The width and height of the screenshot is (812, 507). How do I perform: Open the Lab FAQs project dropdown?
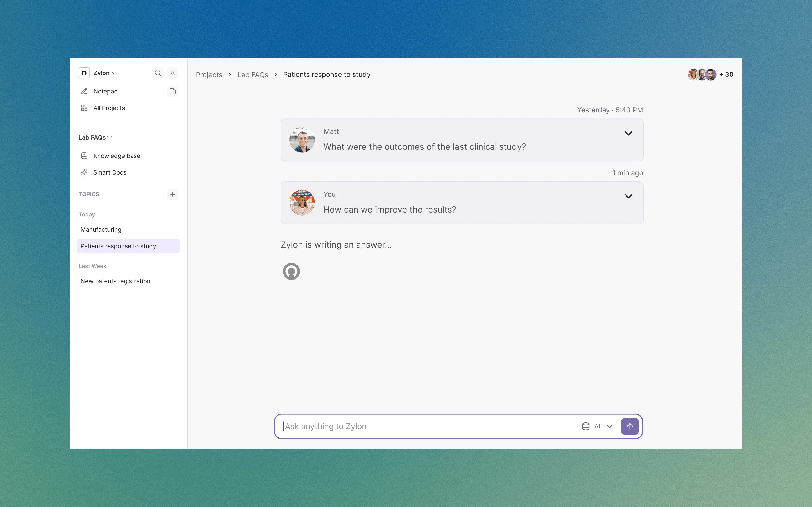point(95,137)
